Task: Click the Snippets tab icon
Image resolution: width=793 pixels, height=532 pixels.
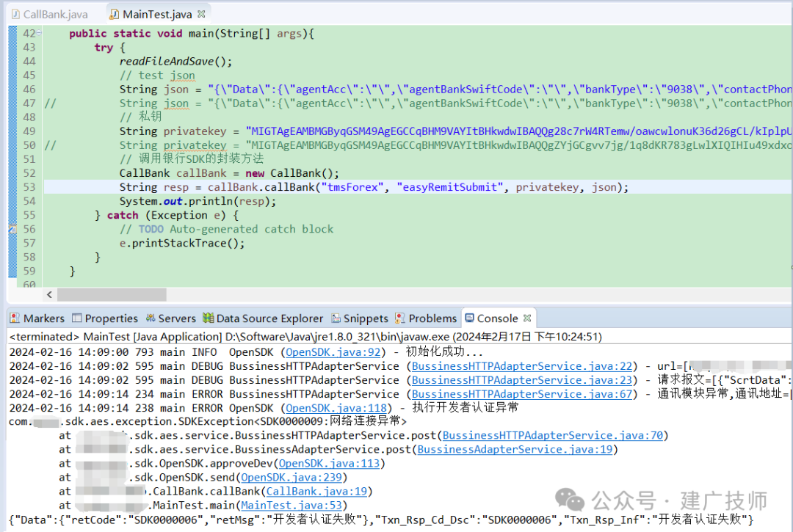Action: [336, 318]
